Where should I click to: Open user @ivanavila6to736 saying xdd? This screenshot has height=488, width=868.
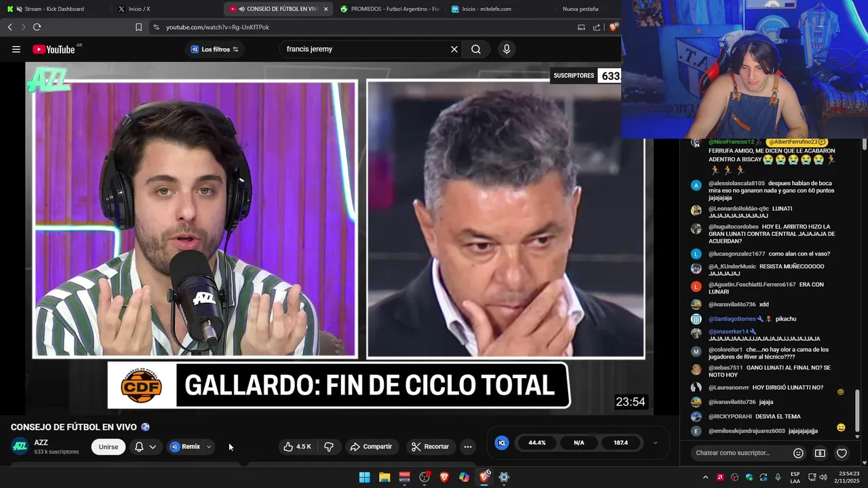tap(732, 304)
